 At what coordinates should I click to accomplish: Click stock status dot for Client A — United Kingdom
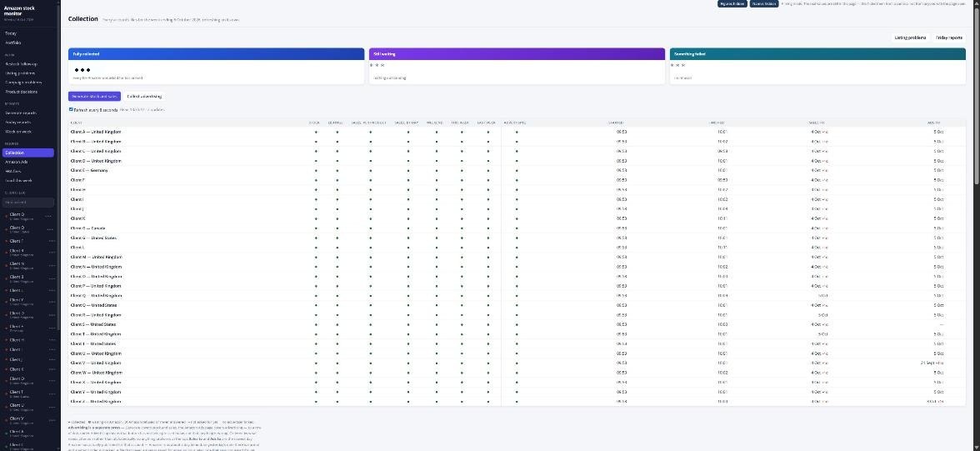point(316,132)
